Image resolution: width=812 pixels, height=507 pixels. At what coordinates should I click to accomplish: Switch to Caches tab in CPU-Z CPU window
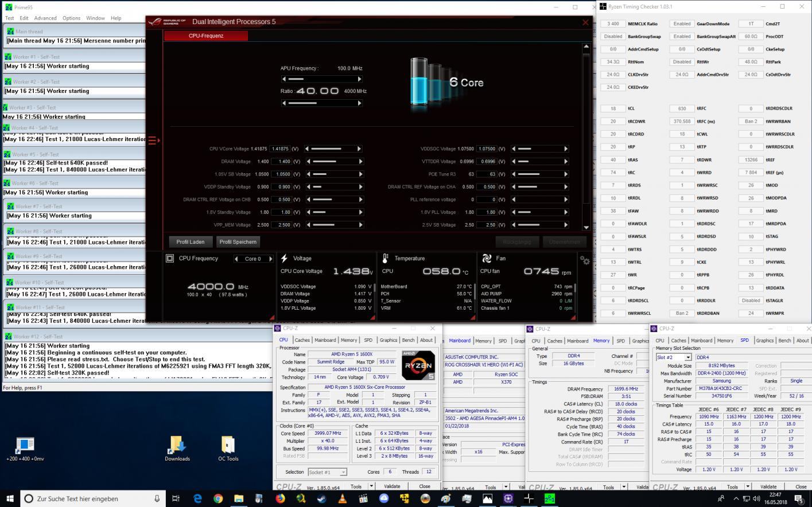point(302,340)
